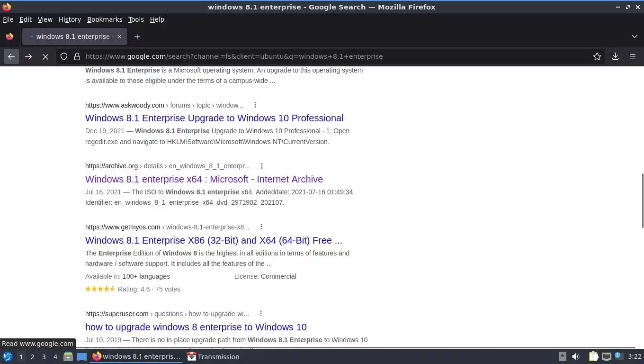Close the windows 8.1 enterprise tab
This screenshot has height=364, width=644.
pyautogui.click(x=119, y=36)
